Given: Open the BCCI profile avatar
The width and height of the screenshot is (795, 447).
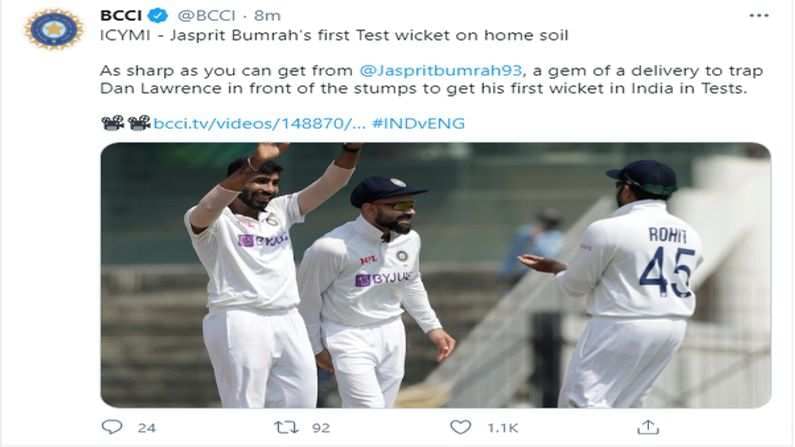Looking at the screenshot, I should 54,29.
